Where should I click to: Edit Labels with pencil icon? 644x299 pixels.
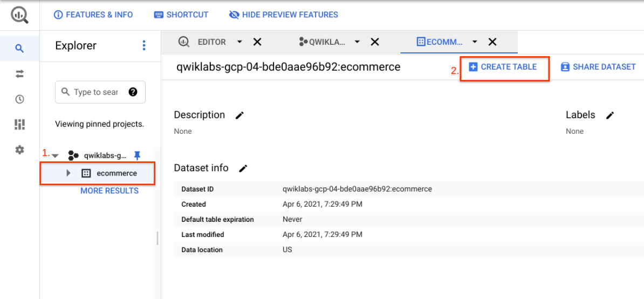tap(611, 115)
